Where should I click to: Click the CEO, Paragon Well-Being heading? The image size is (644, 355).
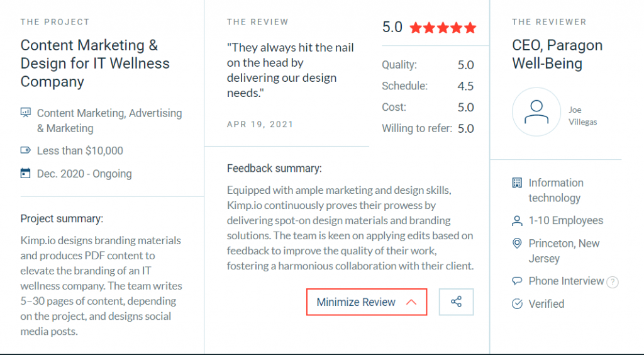pyautogui.click(x=557, y=55)
